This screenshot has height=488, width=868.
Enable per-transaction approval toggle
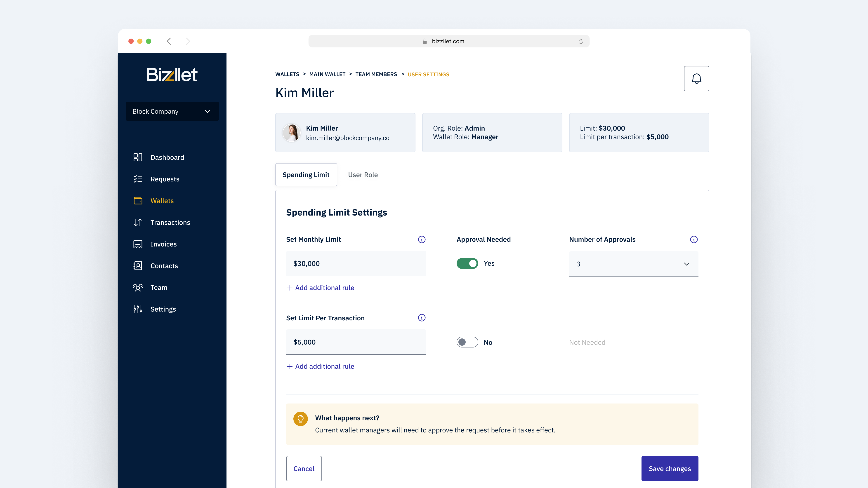[467, 342]
